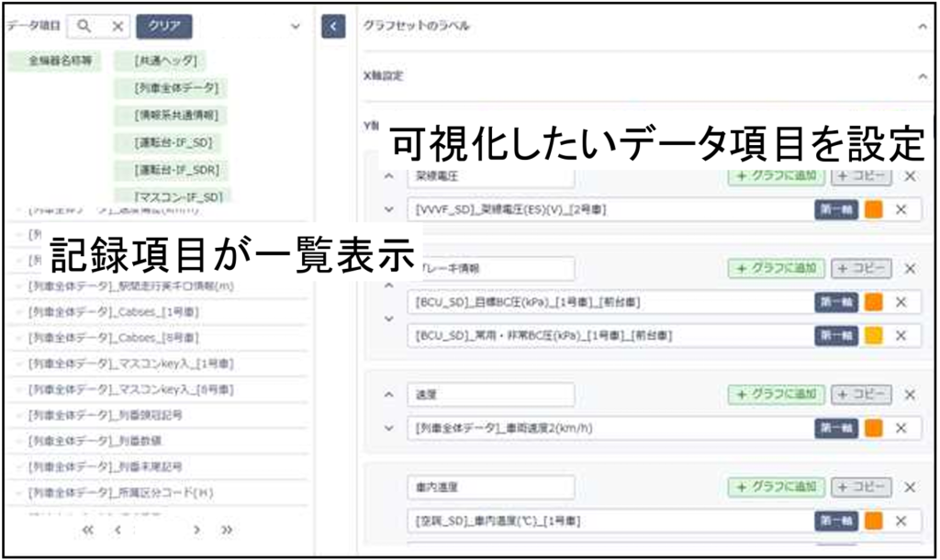Screen dimensions: 940x560
Task: Click グラフに追加 for the 速度 group
Action: tap(777, 395)
